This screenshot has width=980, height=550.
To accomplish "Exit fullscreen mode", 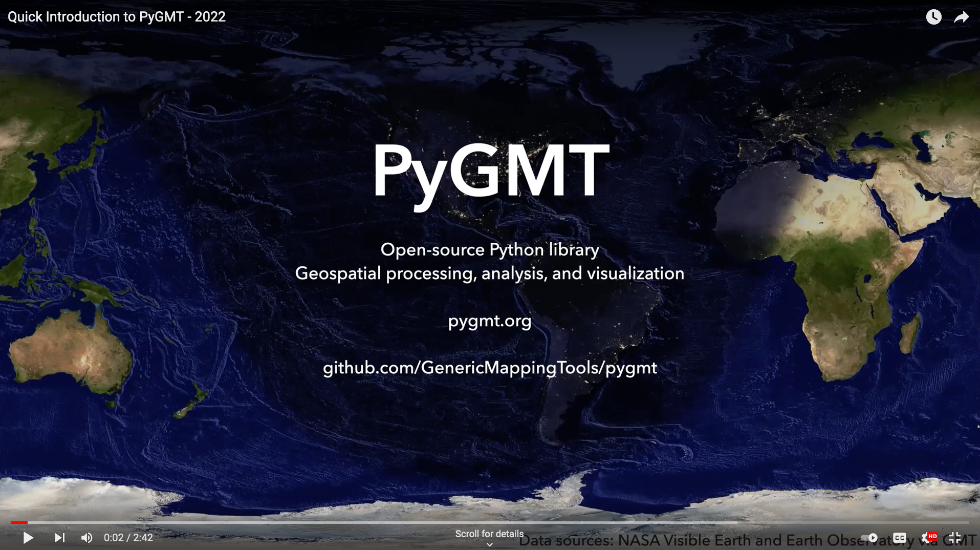I will tap(955, 538).
